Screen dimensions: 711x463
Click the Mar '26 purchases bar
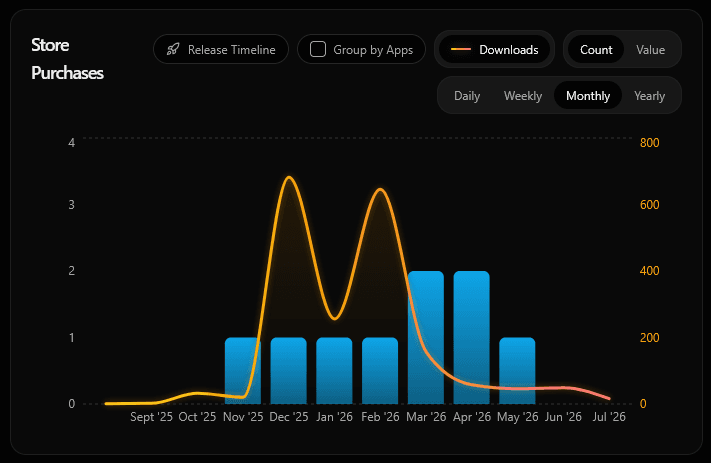426,337
